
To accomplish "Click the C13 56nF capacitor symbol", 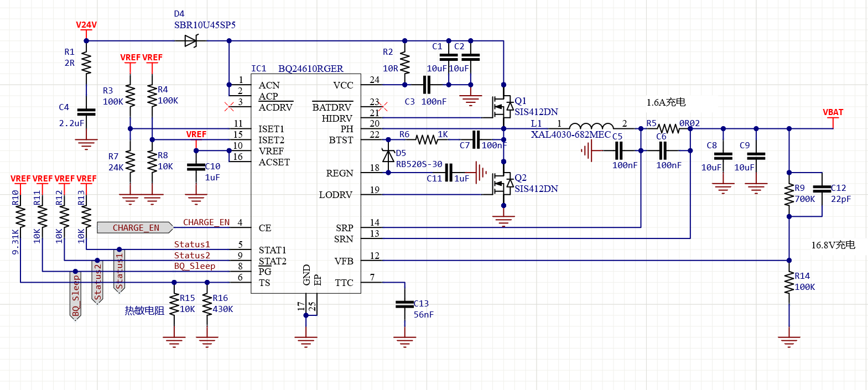I will tap(405, 304).
